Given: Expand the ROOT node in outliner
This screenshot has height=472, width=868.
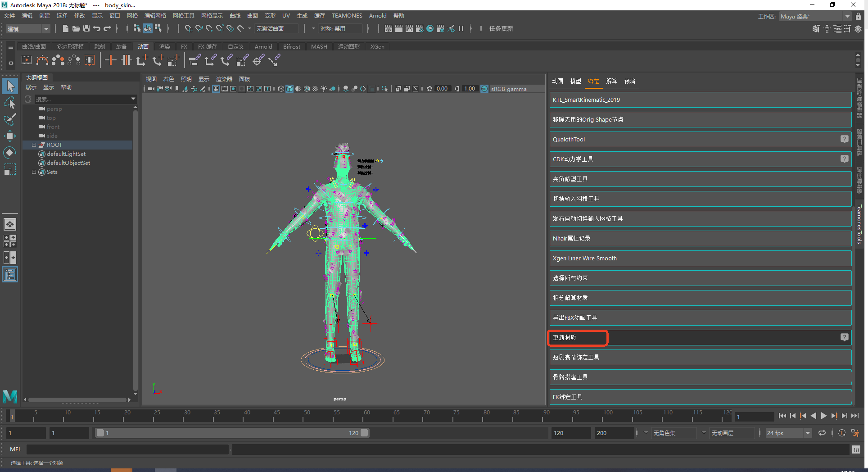Looking at the screenshot, I should [34, 145].
